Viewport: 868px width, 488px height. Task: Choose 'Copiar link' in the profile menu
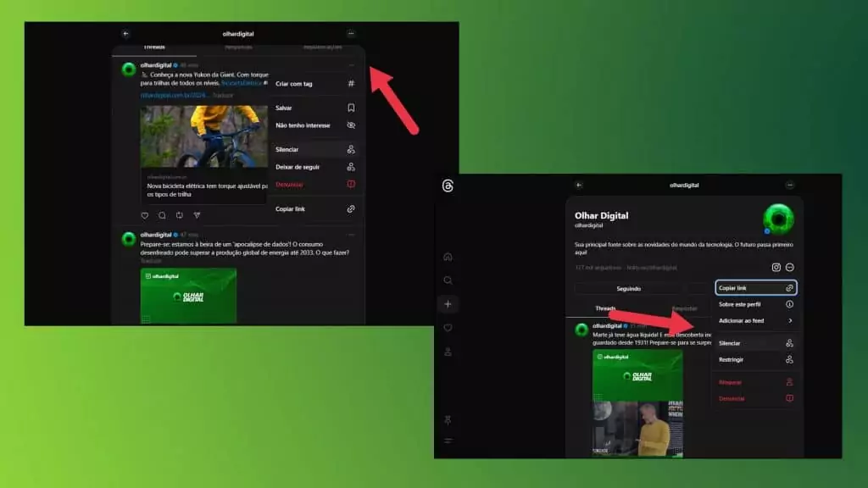(x=755, y=288)
